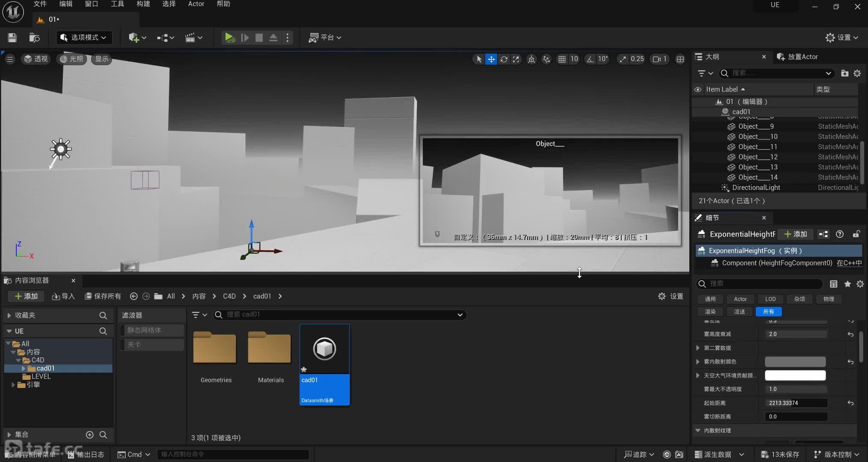Toggle visibility column eye in outliner header
Viewport: 868px width, 462px height.
pos(698,89)
